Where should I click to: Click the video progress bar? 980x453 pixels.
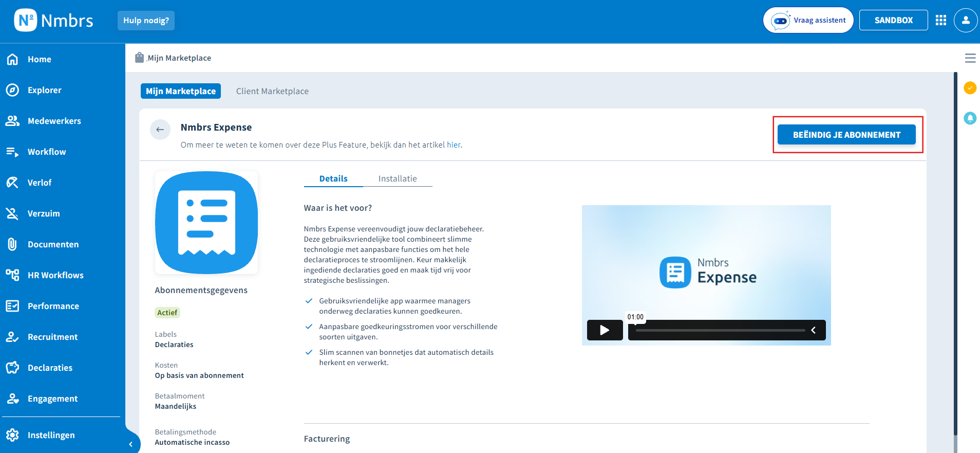(x=720, y=330)
